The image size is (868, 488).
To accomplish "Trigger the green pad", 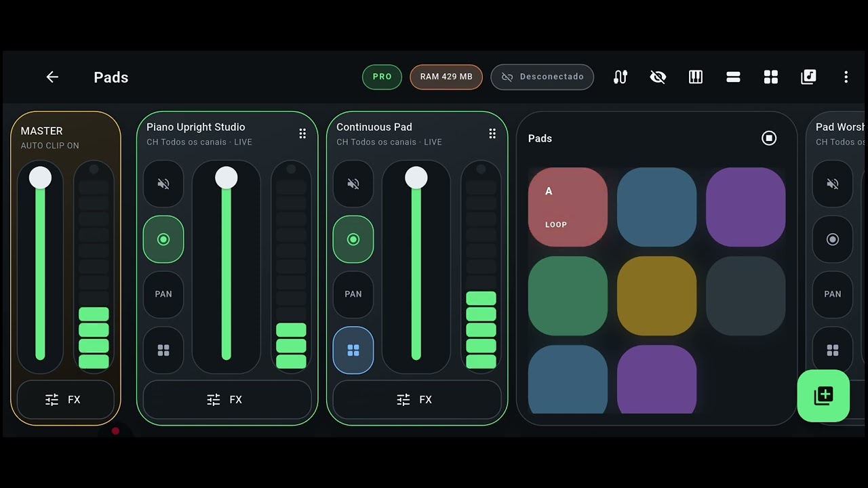I will pos(568,296).
